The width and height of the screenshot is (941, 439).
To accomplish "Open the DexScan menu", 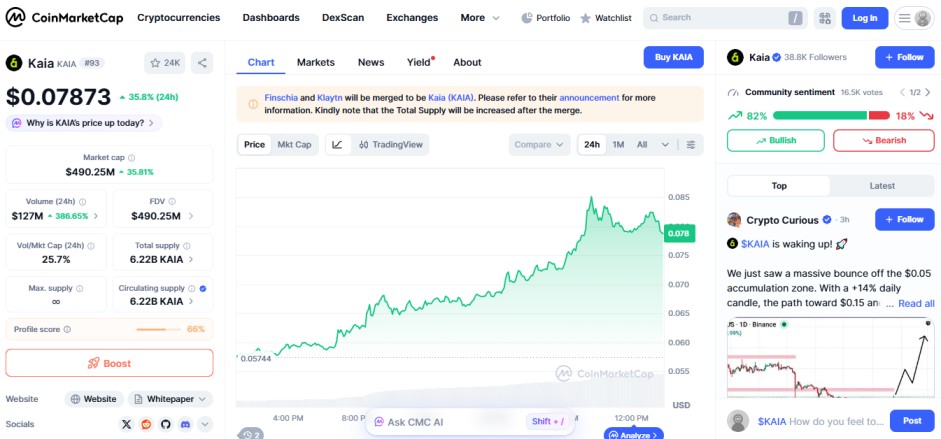I will [343, 18].
